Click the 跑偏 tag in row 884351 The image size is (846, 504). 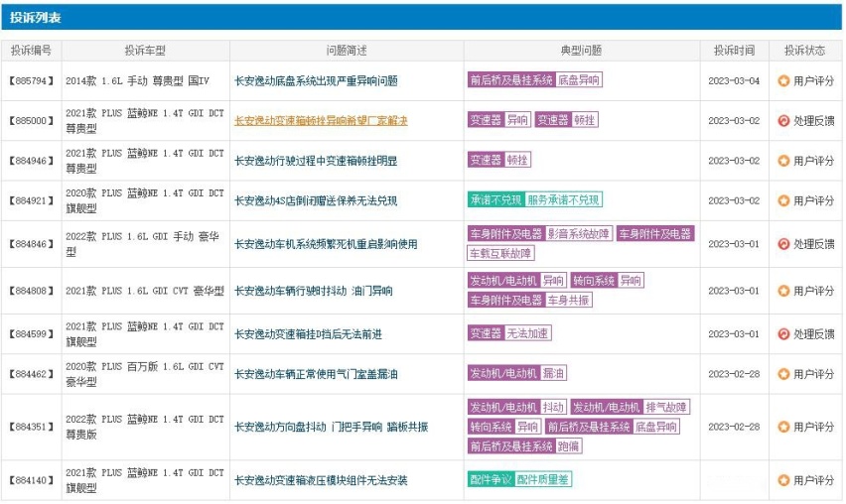point(569,446)
